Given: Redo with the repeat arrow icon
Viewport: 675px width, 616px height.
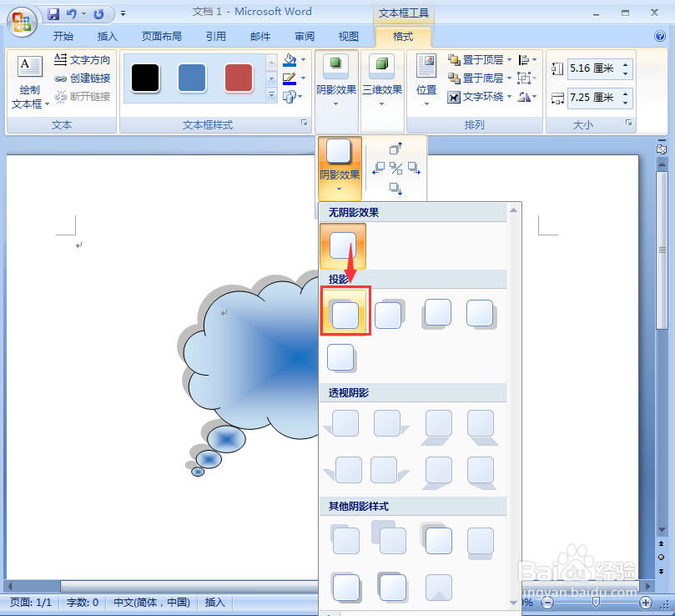Looking at the screenshot, I should pyautogui.click(x=99, y=14).
